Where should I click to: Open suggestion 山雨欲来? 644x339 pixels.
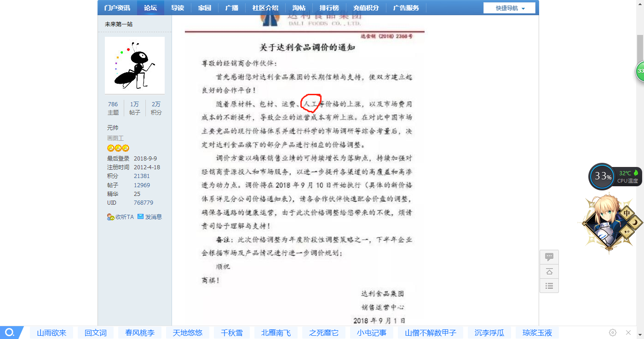pyautogui.click(x=52, y=333)
